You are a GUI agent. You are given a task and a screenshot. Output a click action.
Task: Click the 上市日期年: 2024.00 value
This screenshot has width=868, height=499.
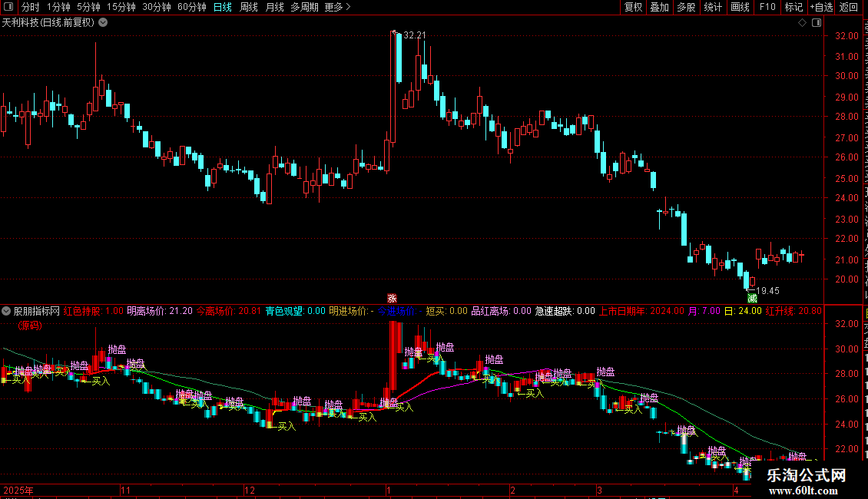pos(641,311)
